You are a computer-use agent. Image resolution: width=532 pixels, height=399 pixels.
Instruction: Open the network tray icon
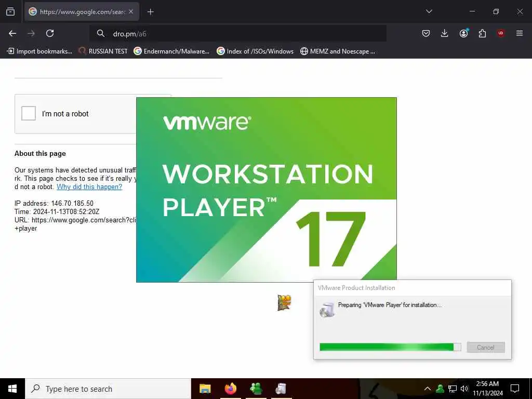pyautogui.click(x=453, y=389)
